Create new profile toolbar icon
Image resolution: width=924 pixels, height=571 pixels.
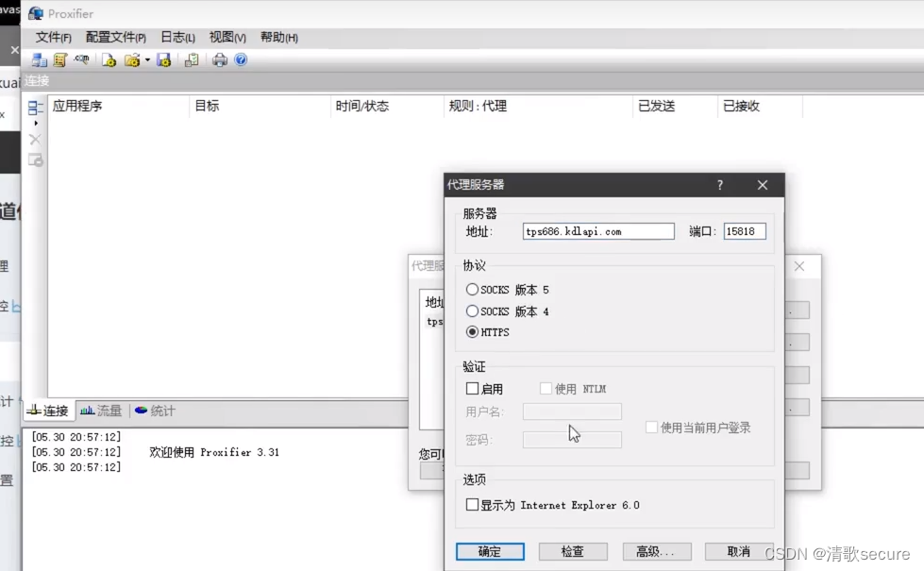point(109,59)
